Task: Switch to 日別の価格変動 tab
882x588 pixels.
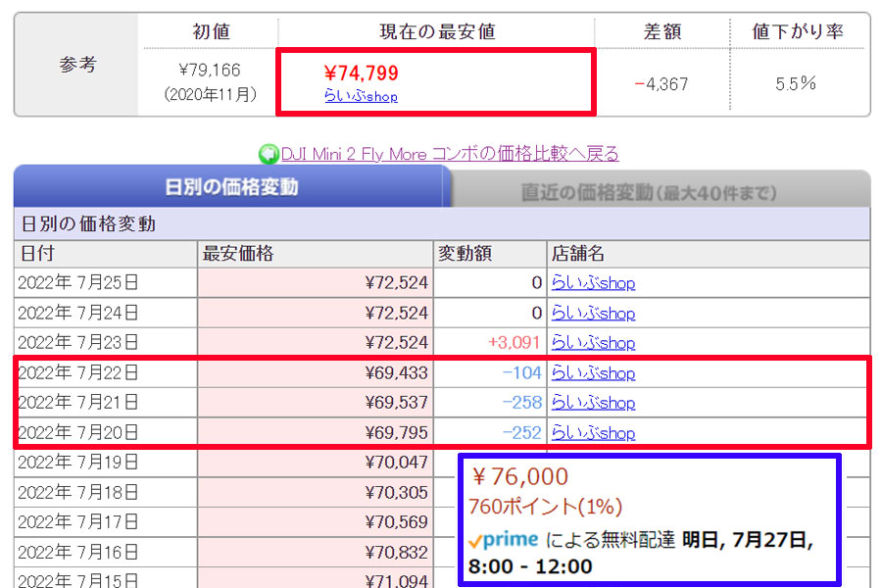Action: [x=231, y=187]
